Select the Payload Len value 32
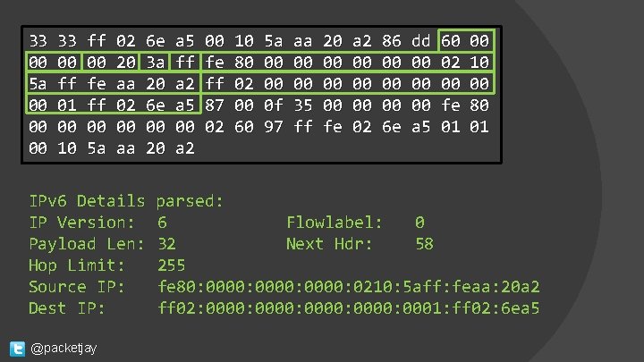 coord(166,244)
